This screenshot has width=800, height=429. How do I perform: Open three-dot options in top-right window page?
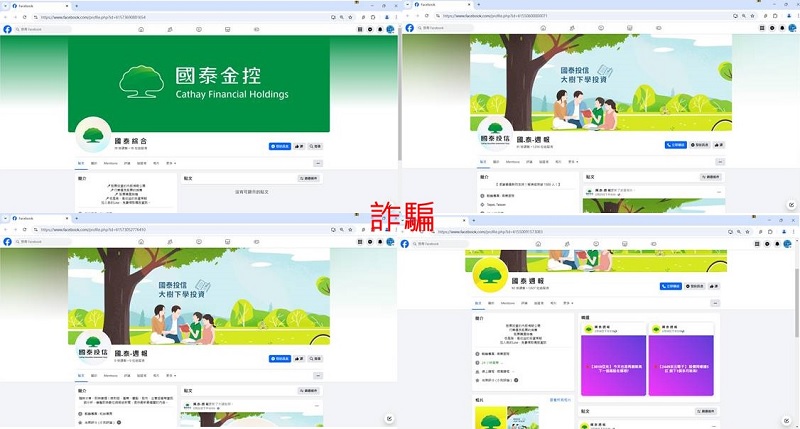tap(720, 162)
